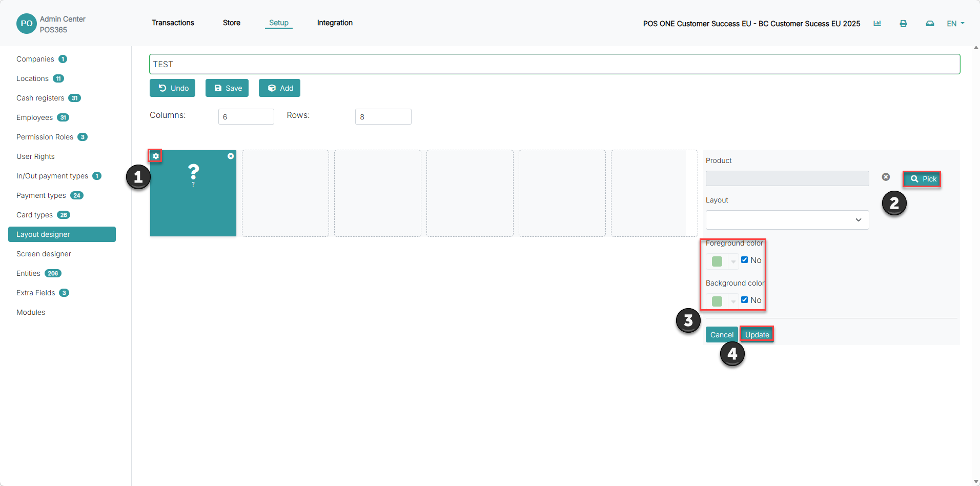980x486 pixels.
Task: Click the Columns input field
Action: [x=246, y=117]
